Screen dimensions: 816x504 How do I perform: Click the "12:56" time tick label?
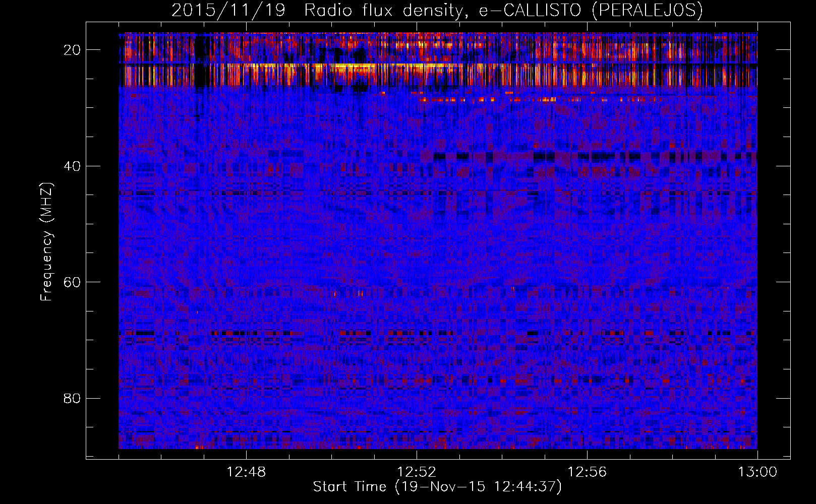tap(587, 472)
